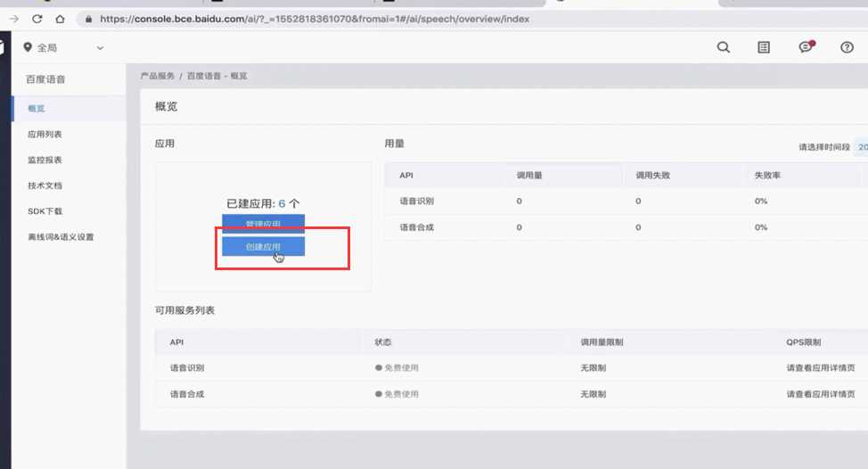Open the 请选择时间段 date range picker
868x469 pixels.
(863, 147)
